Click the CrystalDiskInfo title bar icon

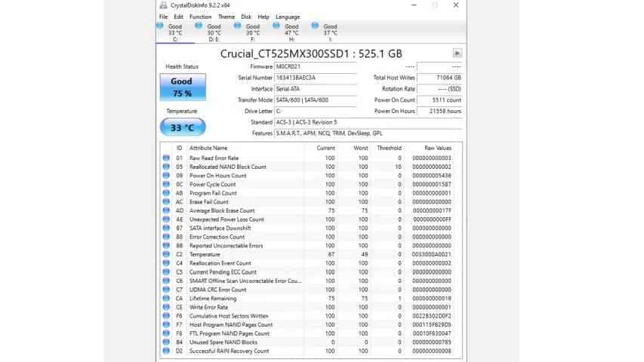(163, 5)
